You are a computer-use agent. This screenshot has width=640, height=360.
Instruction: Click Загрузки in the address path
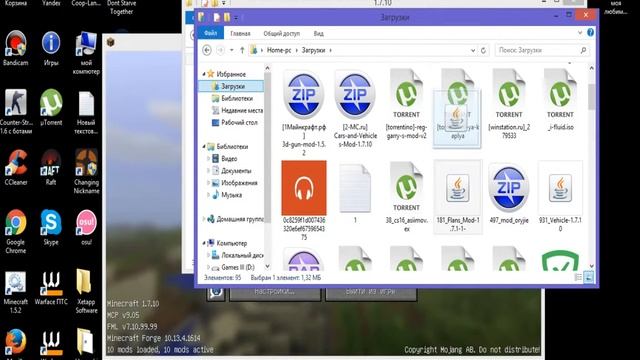313,50
